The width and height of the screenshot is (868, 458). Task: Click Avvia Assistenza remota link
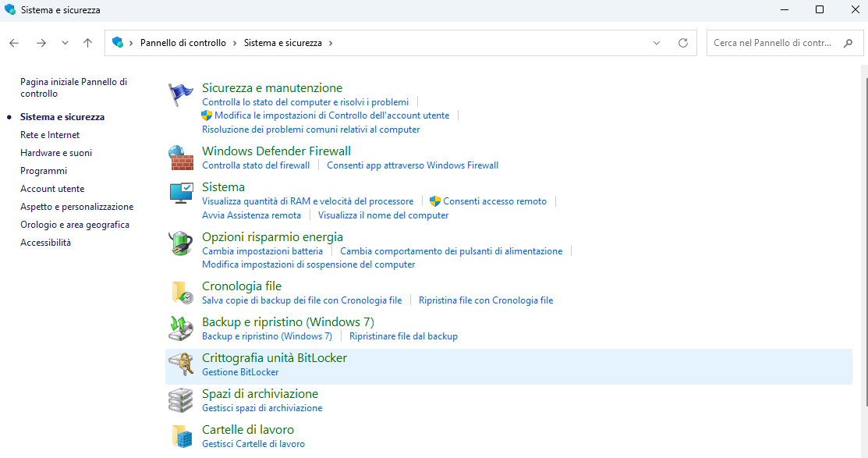point(251,215)
